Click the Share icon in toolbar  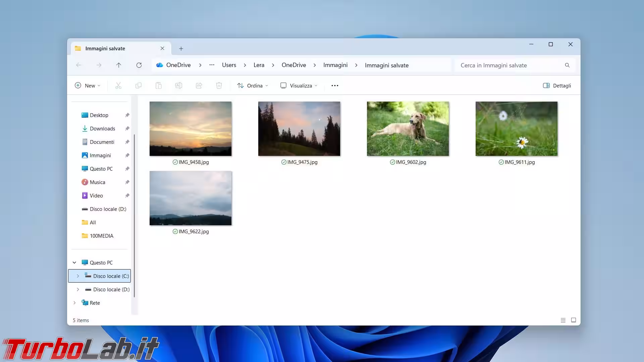[199, 85]
